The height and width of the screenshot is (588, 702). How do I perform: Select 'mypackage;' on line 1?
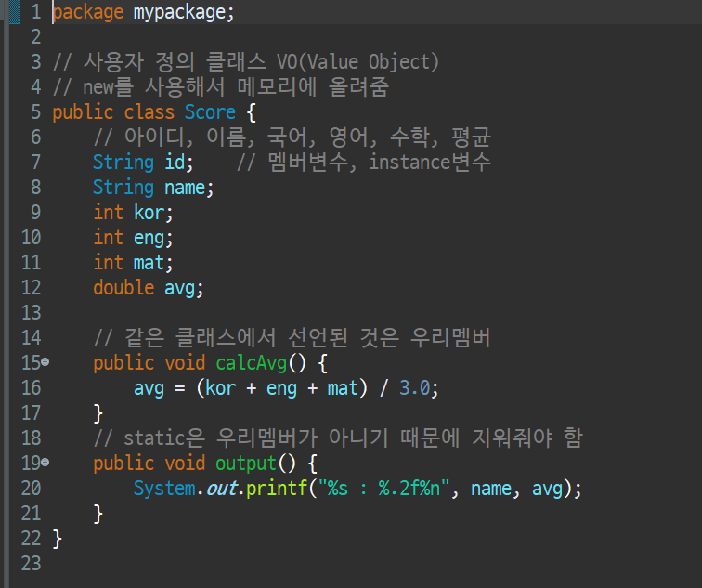[184, 12]
